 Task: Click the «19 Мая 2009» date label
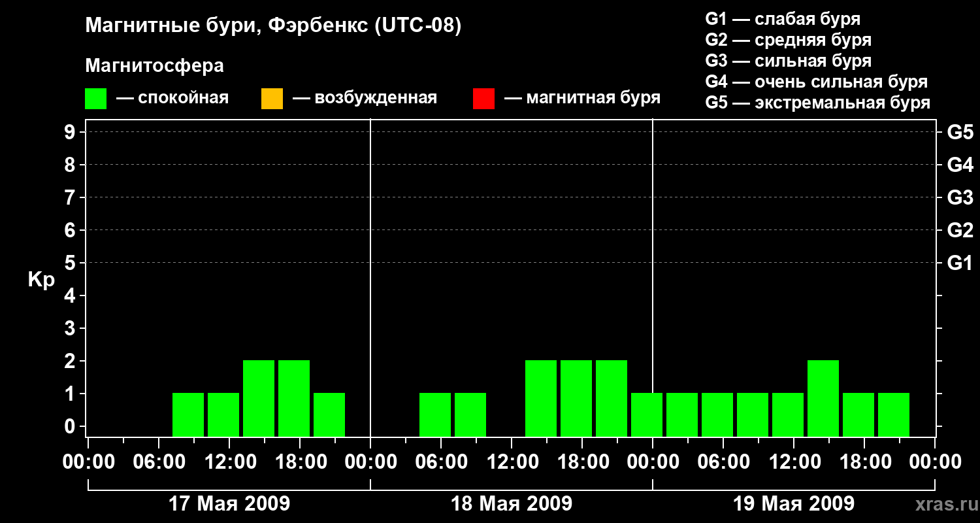[x=794, y=504]
